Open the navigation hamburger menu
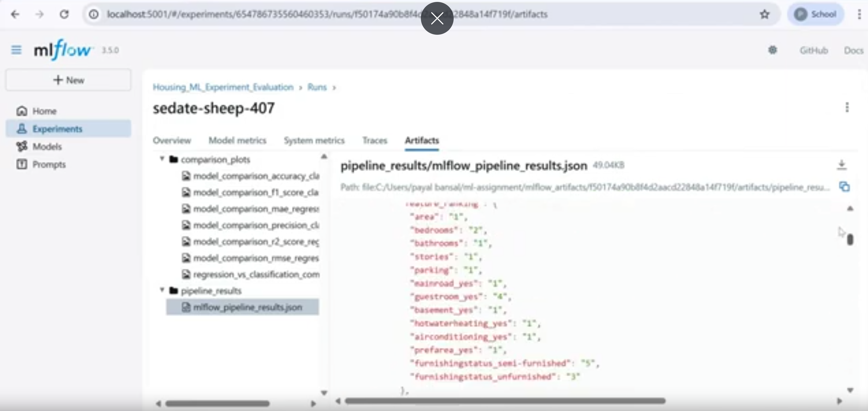This screenshot has height=411, width=868. click(x=16, y=50)
